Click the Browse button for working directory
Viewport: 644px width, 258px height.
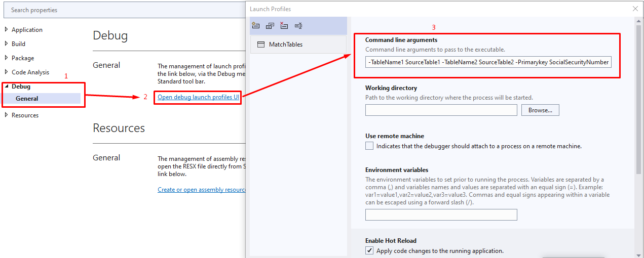click(x=540, y=110)
